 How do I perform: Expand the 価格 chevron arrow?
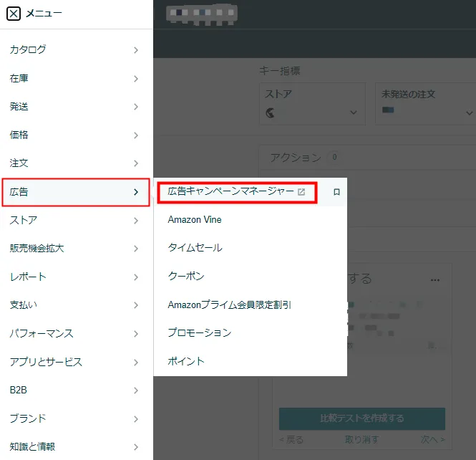pos(136,135)
